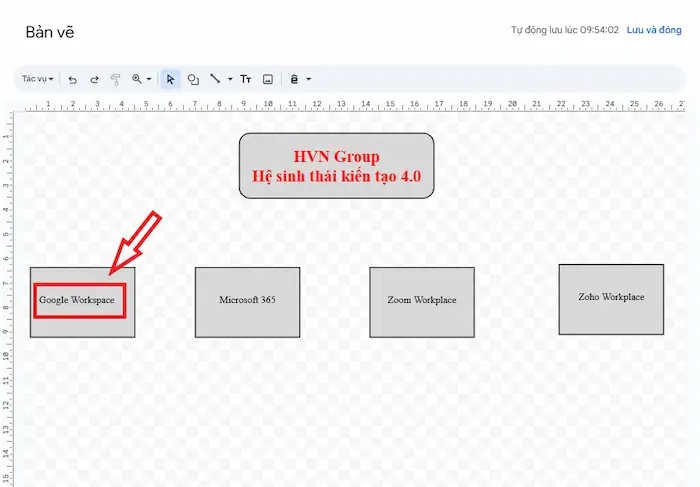Expand the line type dropdown arrow

[x=230, y=79]
